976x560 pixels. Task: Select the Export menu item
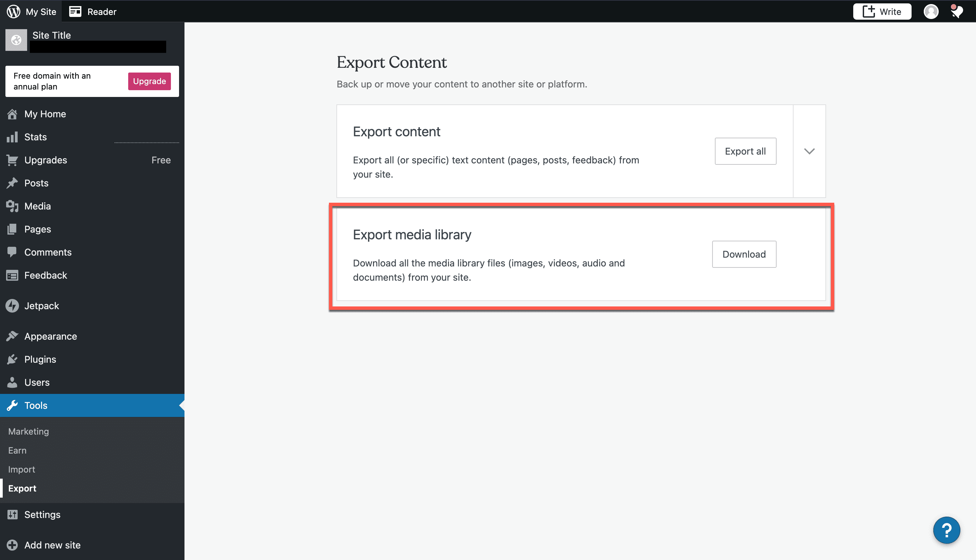[22, 488]
